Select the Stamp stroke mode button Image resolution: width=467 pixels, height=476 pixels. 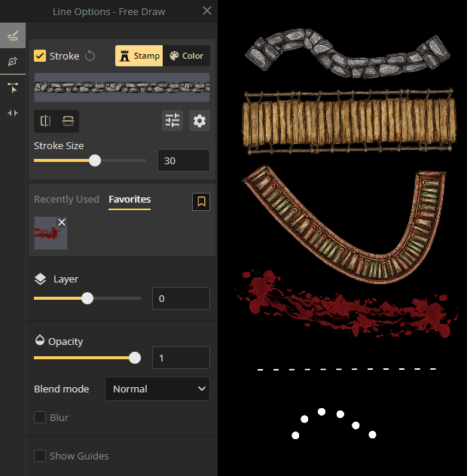point(139,56)
